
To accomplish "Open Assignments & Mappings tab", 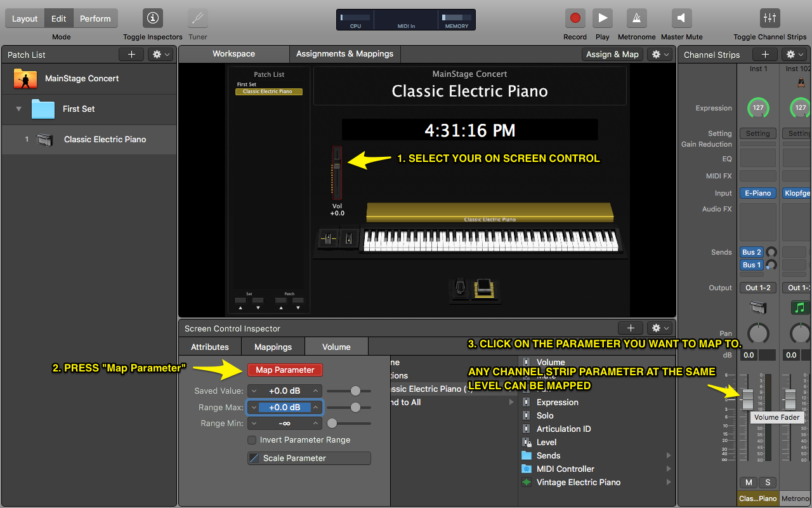I will (x=344, y=54).
